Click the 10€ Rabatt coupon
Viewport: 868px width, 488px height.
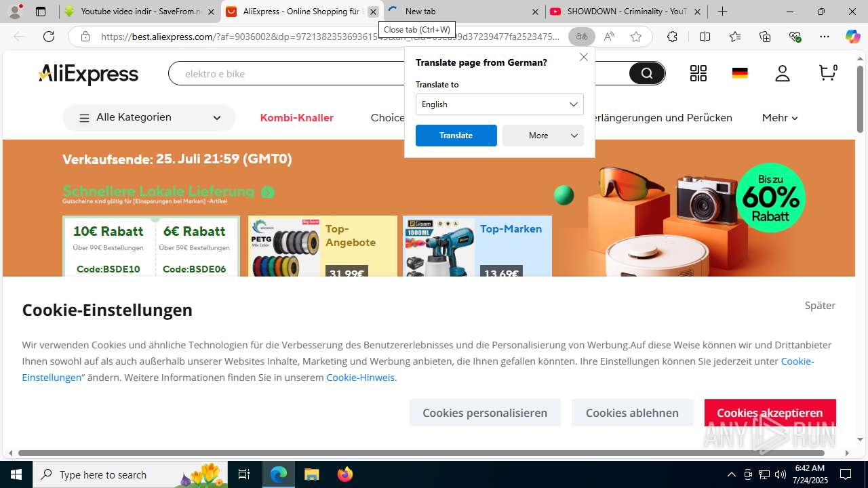pyautogui.click(x=108, y=249)
